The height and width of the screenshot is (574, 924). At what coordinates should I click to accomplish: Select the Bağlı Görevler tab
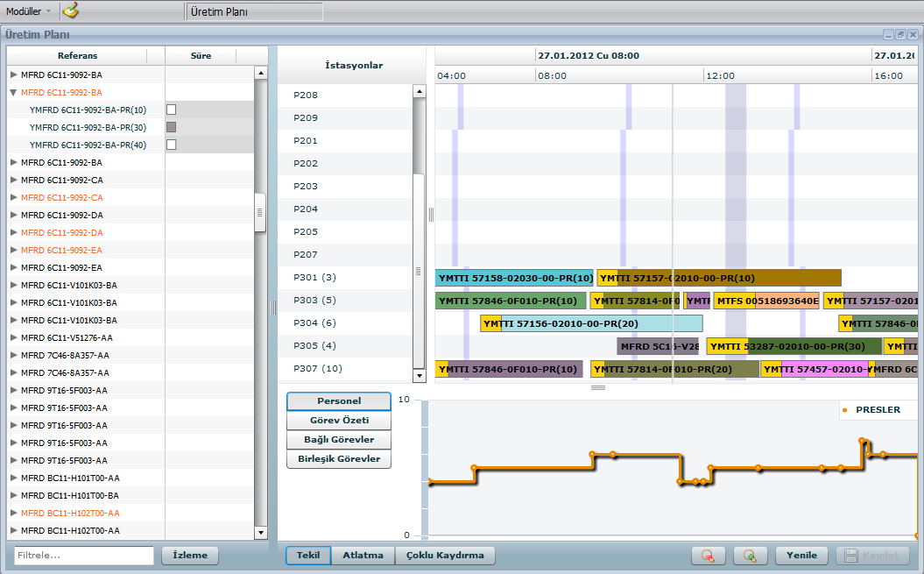(339, 439)
